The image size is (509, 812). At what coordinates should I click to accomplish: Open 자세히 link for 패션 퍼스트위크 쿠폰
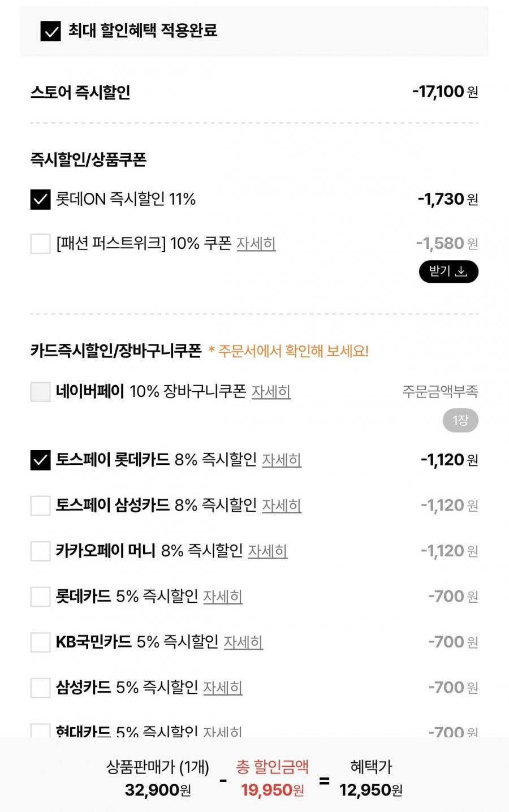click(256, 244)
